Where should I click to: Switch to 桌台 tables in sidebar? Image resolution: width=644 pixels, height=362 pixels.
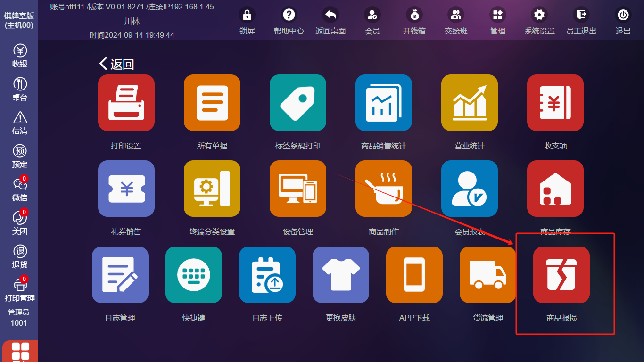coord(20,90)
